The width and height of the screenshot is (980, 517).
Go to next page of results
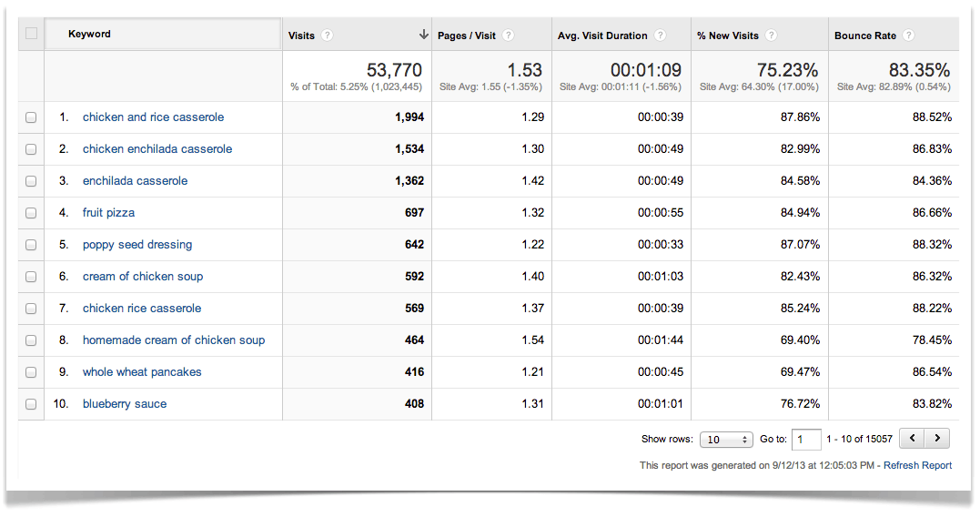pyautogui.click(x=938, y=439)
